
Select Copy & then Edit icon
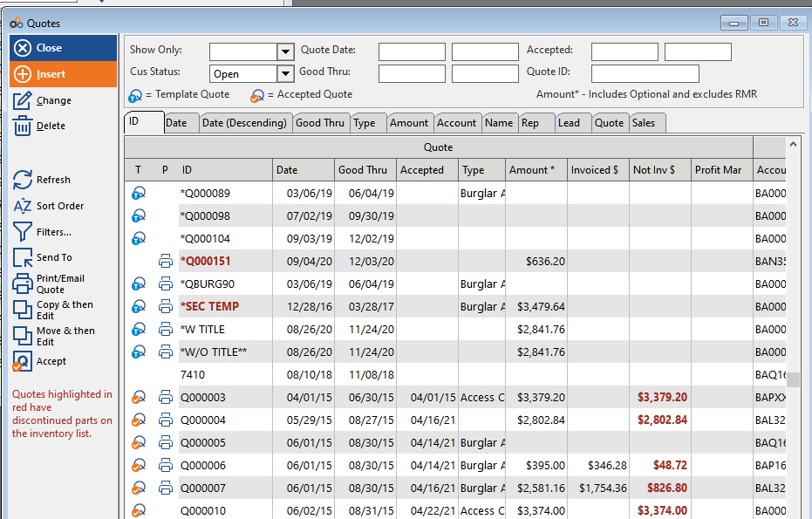[23, 310]
